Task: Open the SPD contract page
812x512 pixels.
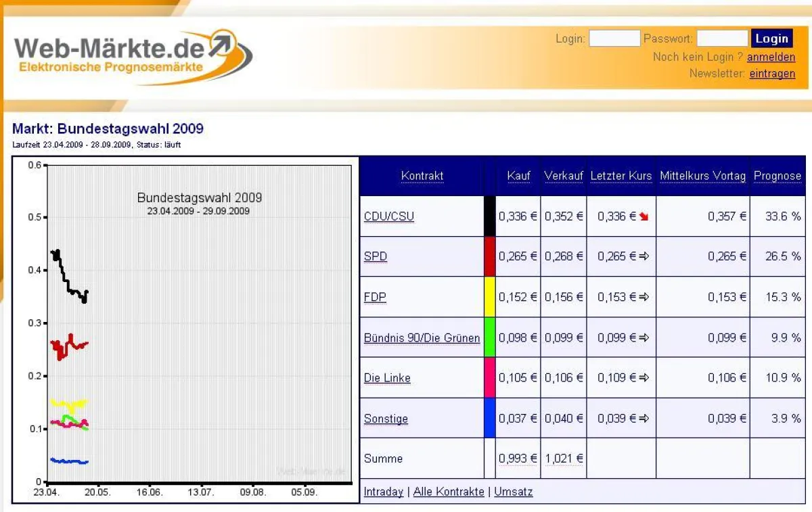Action: [375, 256]
